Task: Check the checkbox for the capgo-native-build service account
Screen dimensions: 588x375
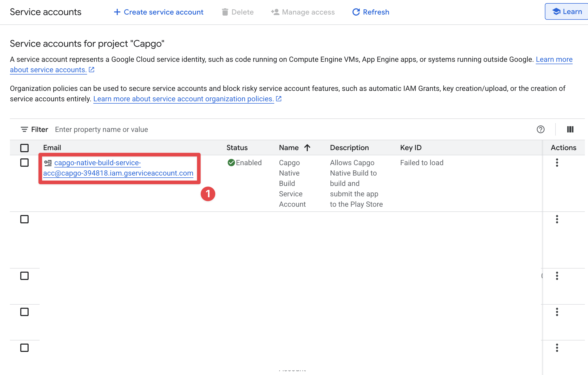Action: click(x=24, y=163)
